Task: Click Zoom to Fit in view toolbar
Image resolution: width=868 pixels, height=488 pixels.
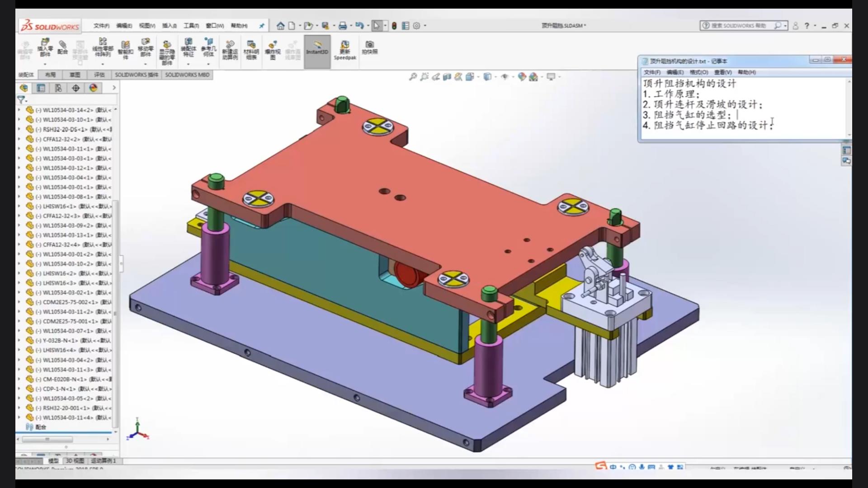Action: (413, 77)
